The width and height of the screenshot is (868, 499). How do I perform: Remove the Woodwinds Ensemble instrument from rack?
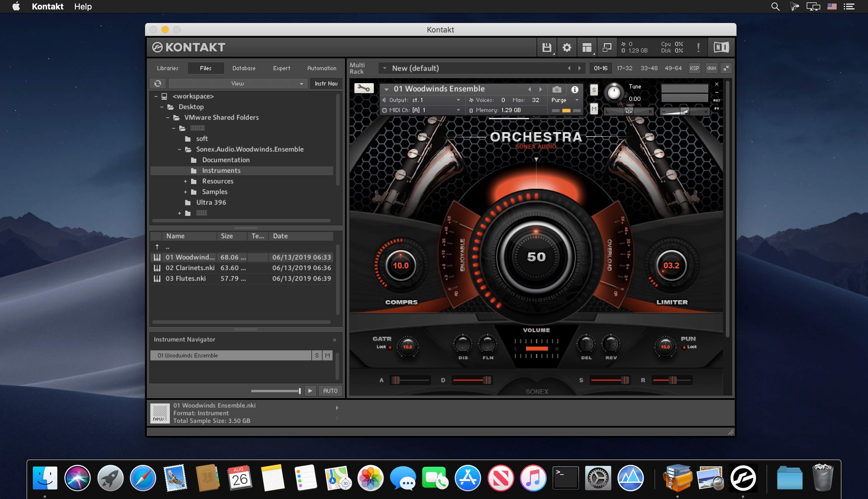tap(716, 84)
